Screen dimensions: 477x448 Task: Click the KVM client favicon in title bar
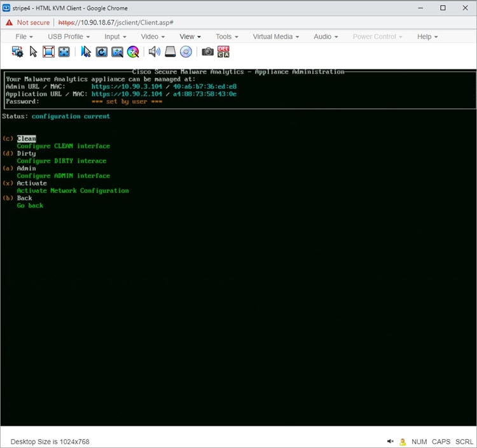coord(6,8)
